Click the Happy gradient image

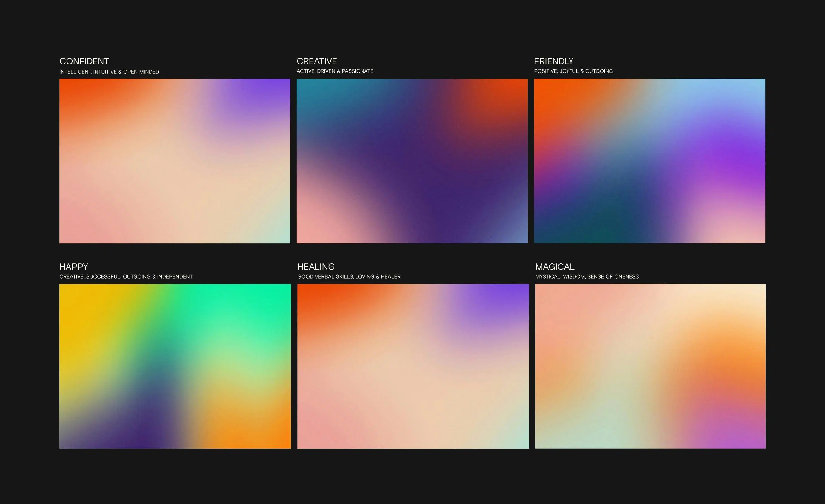click(175, 366)
